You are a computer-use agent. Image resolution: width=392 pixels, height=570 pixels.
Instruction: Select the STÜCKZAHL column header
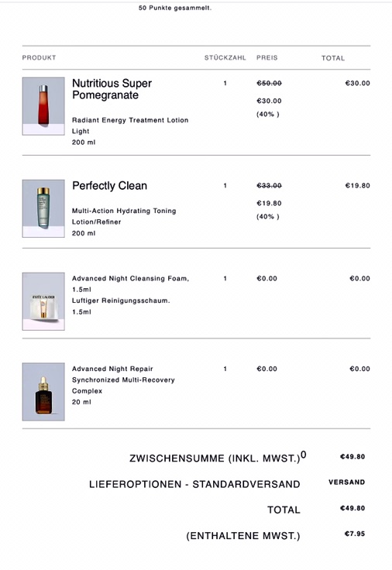(x=225, y=58)
